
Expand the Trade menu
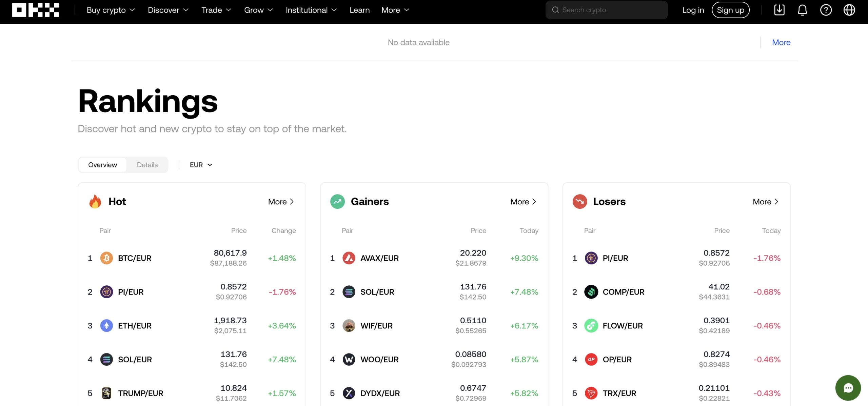[x=216, y=10]
